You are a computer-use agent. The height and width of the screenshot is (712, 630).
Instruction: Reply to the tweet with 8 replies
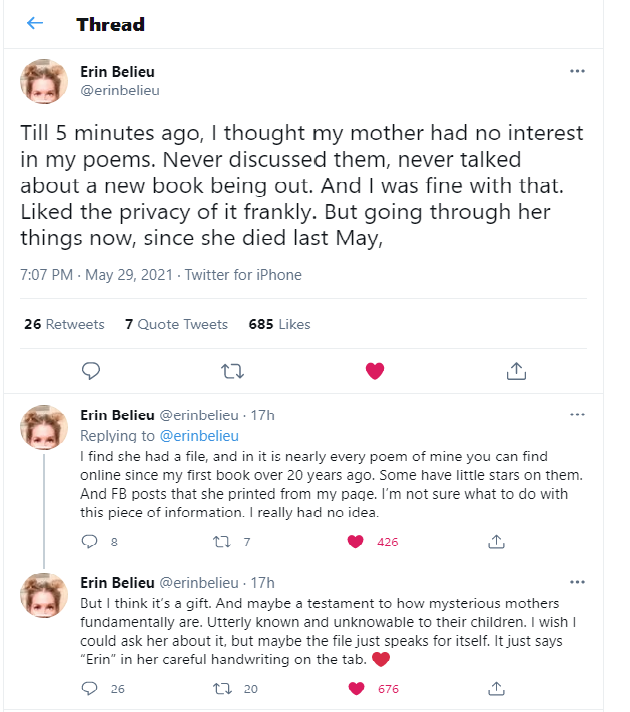[90, 542]
